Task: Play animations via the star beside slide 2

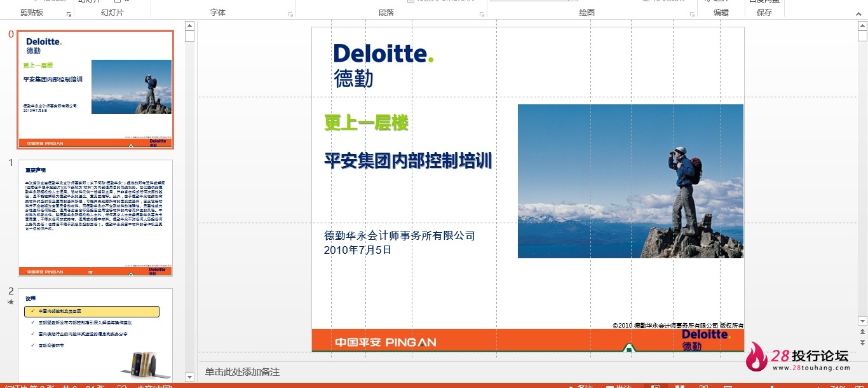Action: pos(10,302)
